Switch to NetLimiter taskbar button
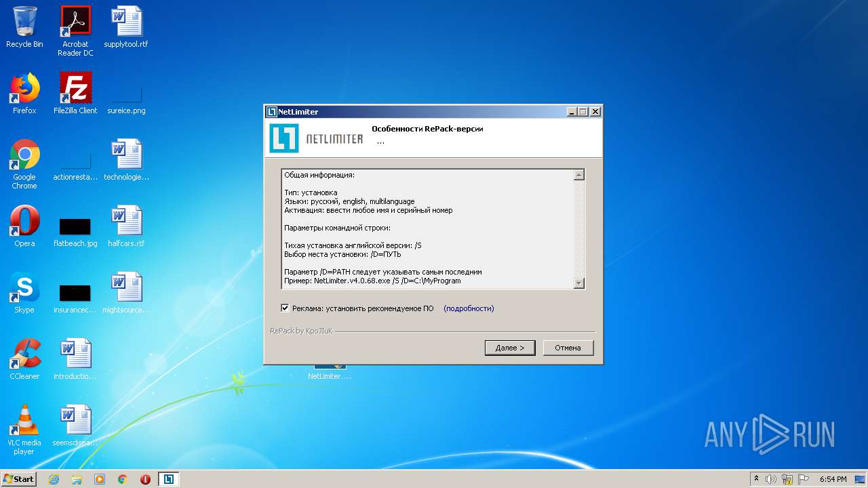Screen dimensions: 868x488 click(x=169, y=479)
